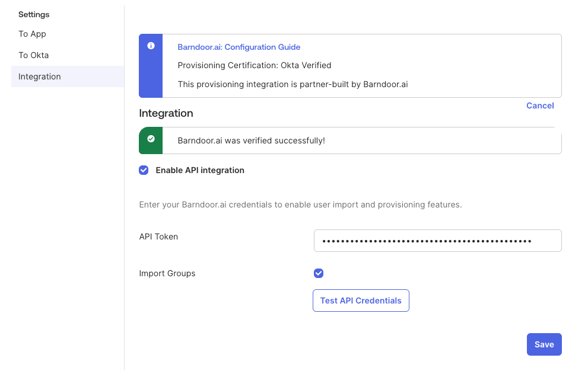This screenshot has width=588, height=377.
Task: Click the green success checkmark icon
Action: tap(151, 139)
